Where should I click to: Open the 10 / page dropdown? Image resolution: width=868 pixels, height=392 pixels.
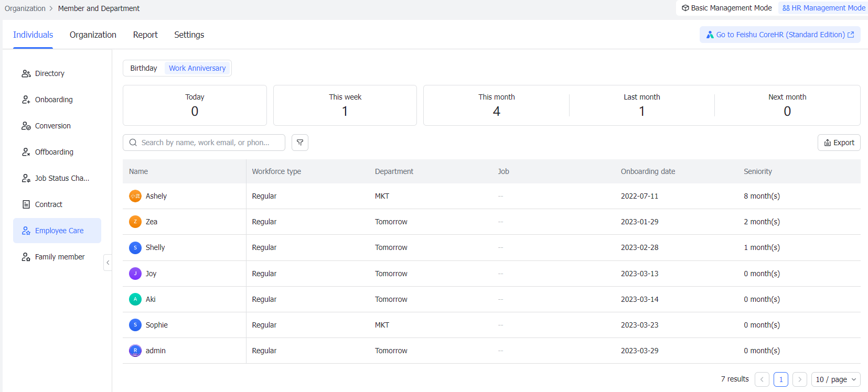(835, 379)
